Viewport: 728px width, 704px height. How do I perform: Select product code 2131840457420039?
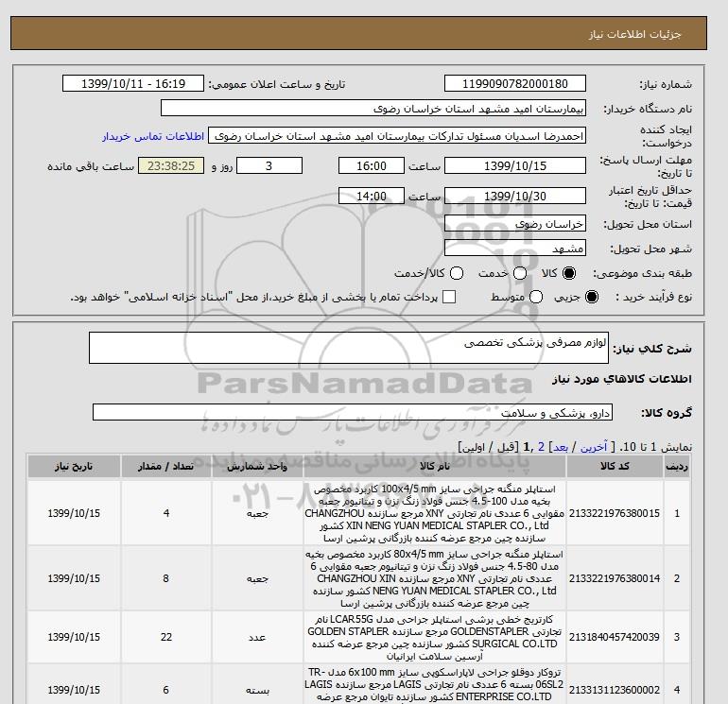point(615,637)
